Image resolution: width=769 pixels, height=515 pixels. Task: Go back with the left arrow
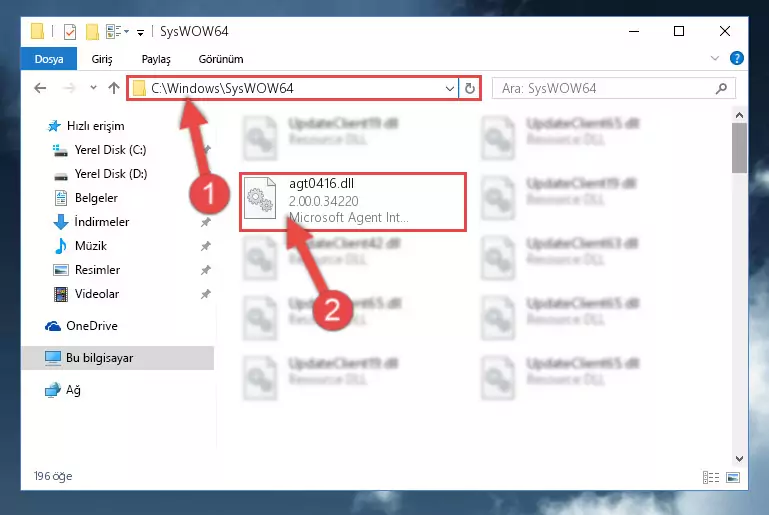coord(40,88)
